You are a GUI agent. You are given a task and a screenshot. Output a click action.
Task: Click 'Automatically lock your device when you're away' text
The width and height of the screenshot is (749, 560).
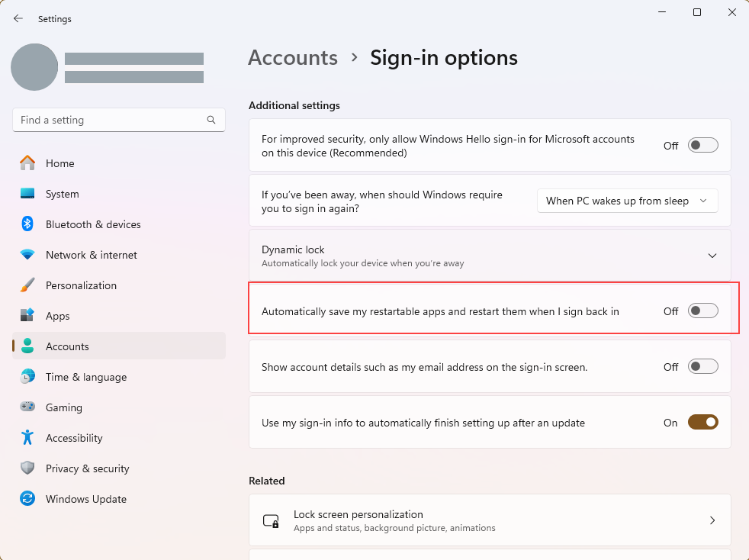point(362,263)
